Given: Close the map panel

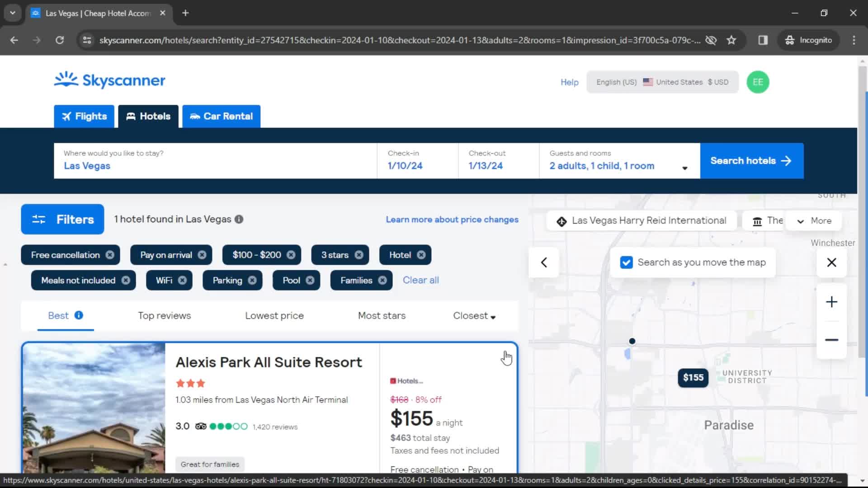Looking at the screenshot, I should 831,263.
